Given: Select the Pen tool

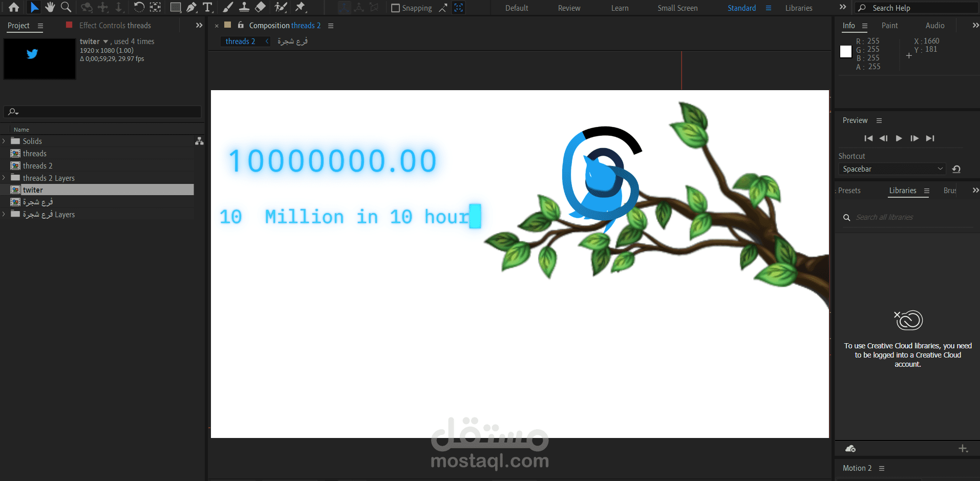Looking at the screenshot, I should 191,7.
